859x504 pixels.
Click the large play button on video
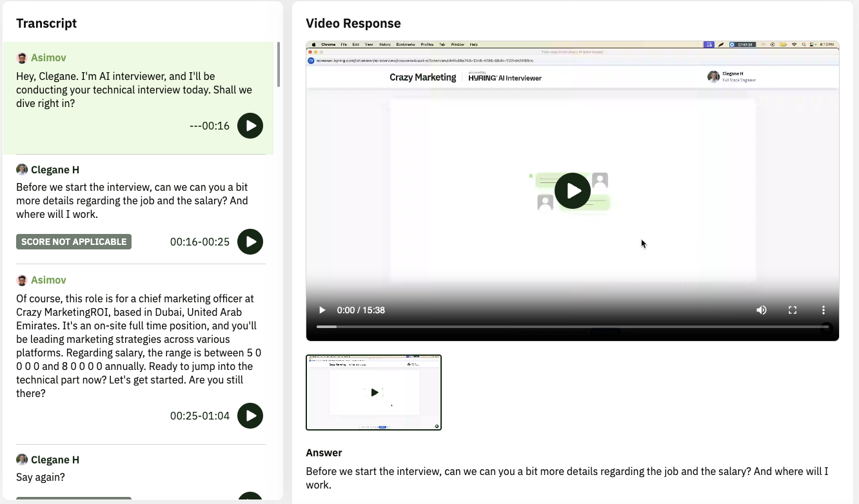pos(572,191)
